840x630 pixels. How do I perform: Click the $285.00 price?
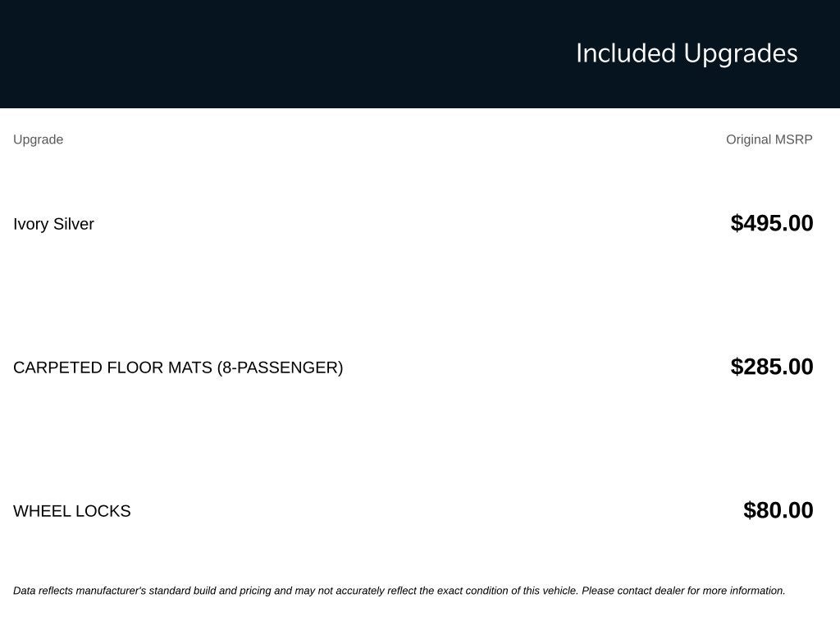(772, 367)
